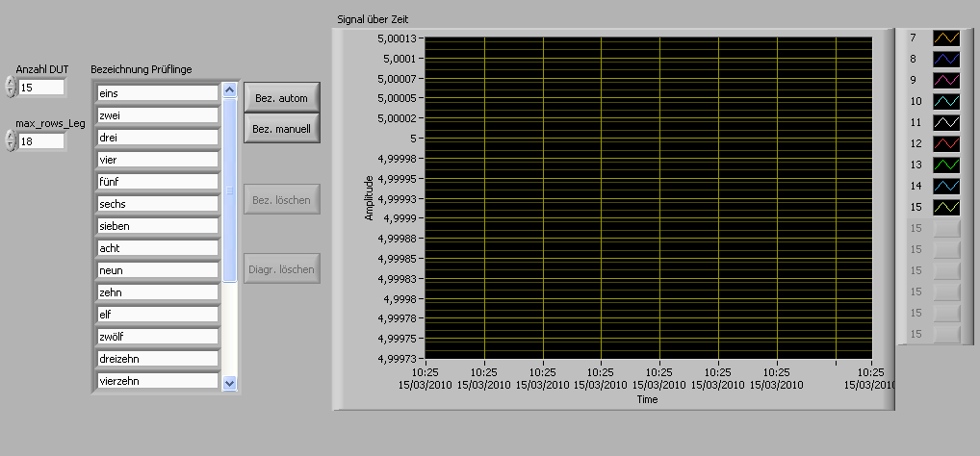Select the 'sieben' entry field
Screen dimensions: 980x456
coord(157,226)
